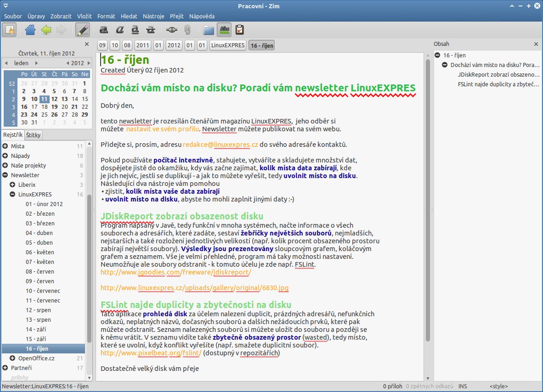Open the window menu icon in title bar
Viewport: 543px width, 392px height.
(6, 6)
